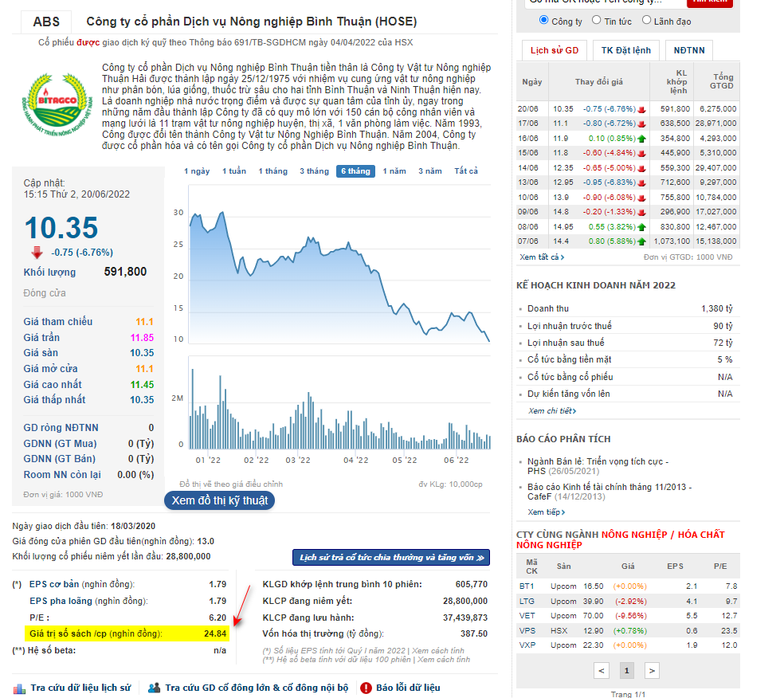Open Tra cứu dữ liệu lịch sử link
The width and height of the screenshot is (784, 698).
tap(80, 688)
